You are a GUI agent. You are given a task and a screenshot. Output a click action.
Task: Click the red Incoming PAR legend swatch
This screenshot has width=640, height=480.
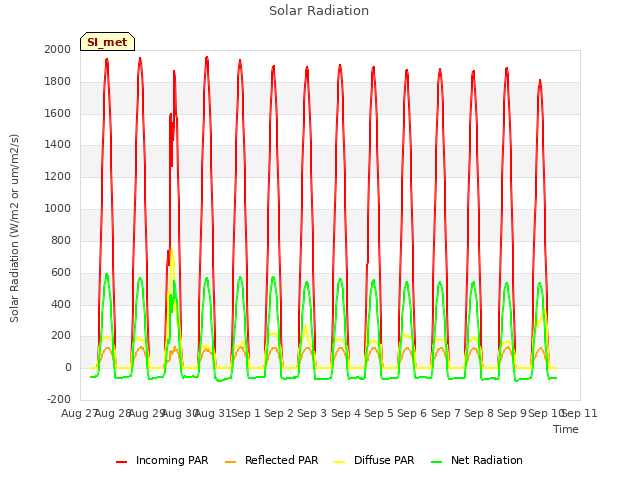[122, 461]
